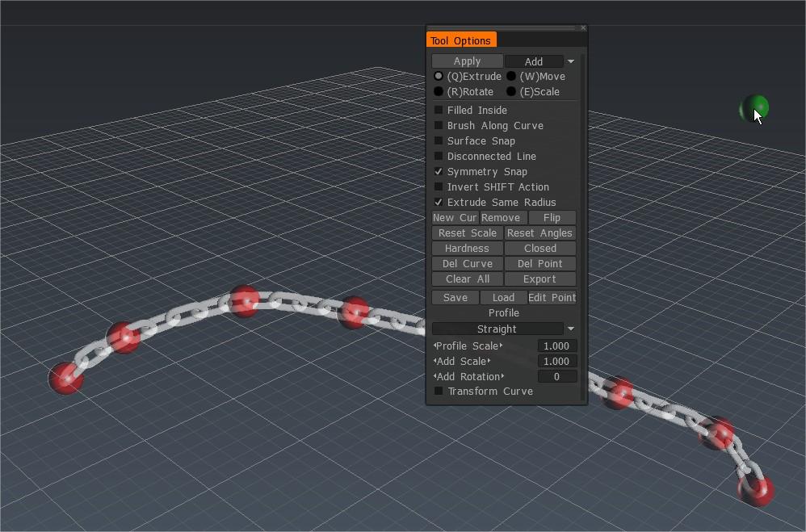This screenshot has width=806, height=532.
Task: Delete a point with Del Point
Action: click(x=539, y=263)
